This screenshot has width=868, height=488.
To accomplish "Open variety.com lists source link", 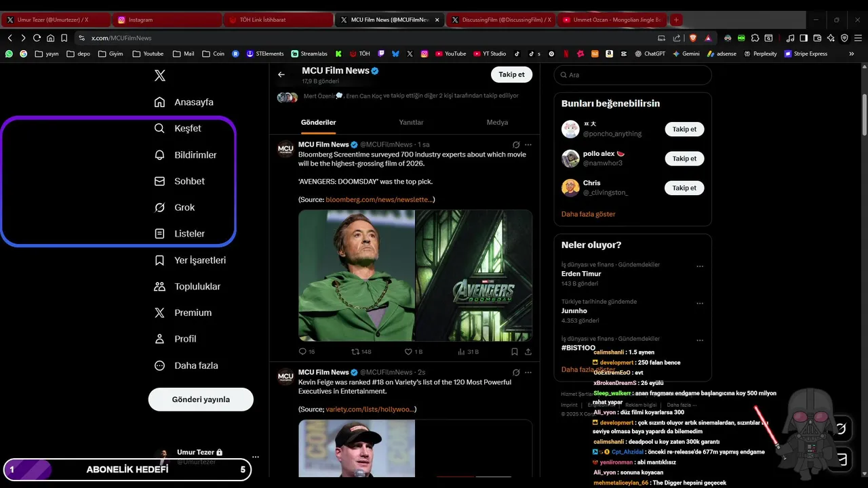I will click(x=370, y=409).
